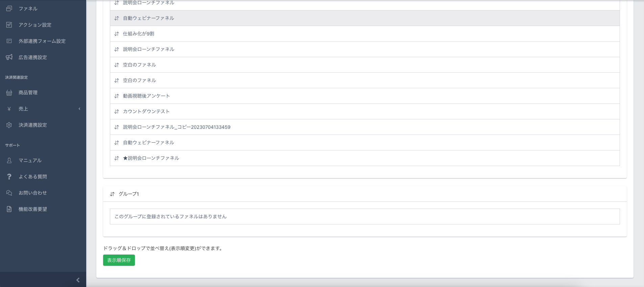
Task: Select the funnel copy ending in 20230704133459
Action: [176, 127]
